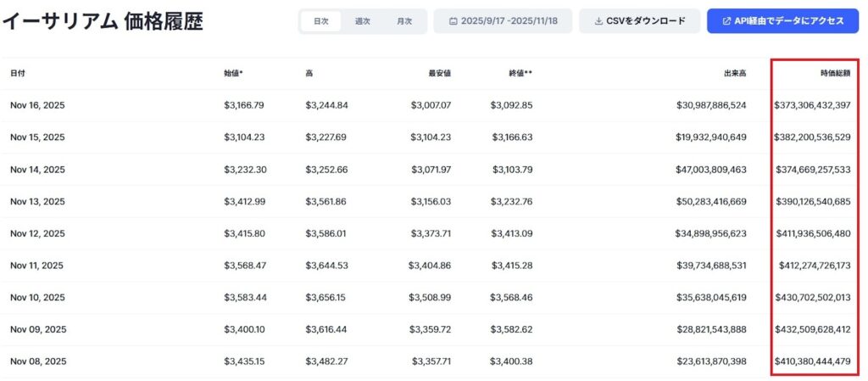Screen dimensions: 868x381
Task: Click market cap $390,126,540,685
Action: pyautogui.click(x=813, y=201)
